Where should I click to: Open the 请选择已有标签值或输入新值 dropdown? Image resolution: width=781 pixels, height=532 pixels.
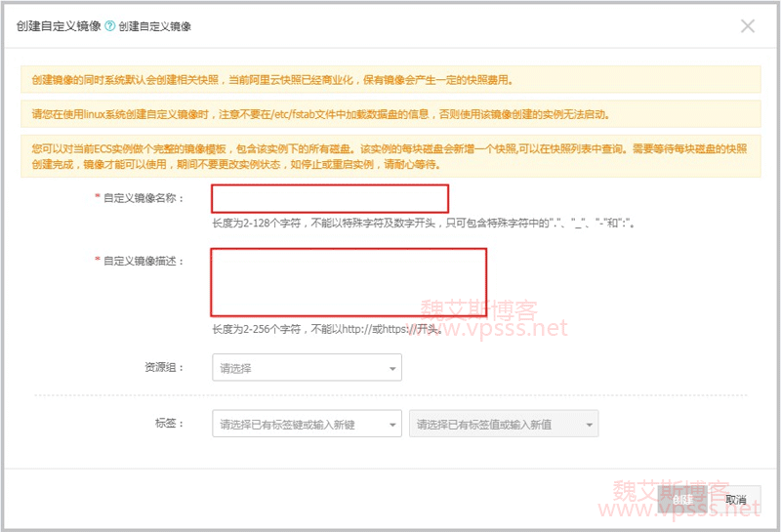tap(504, 424)
